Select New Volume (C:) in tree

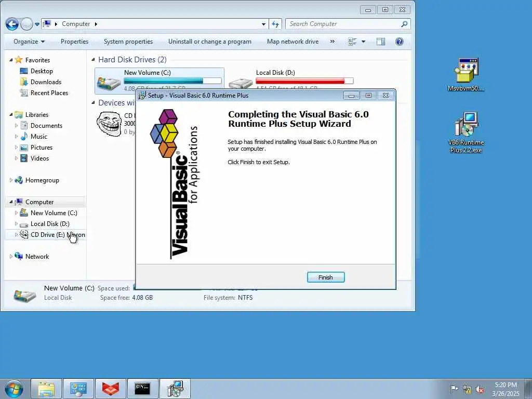[54, 212]
